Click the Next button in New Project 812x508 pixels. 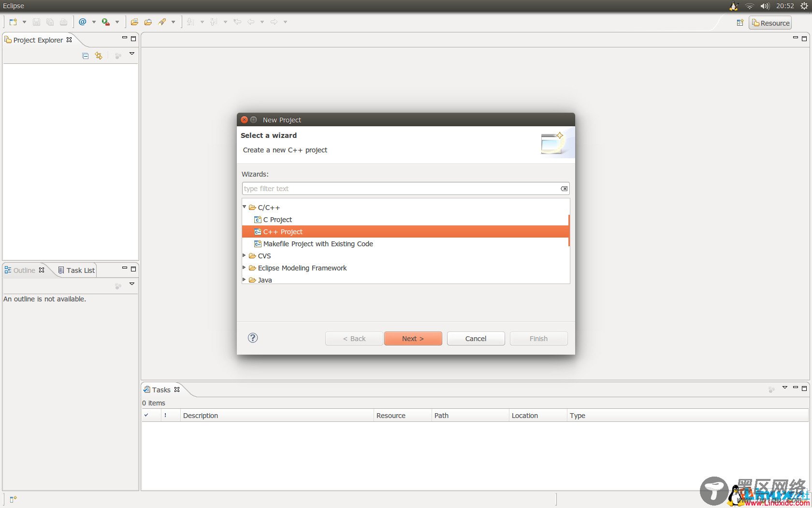pos(413,339)
